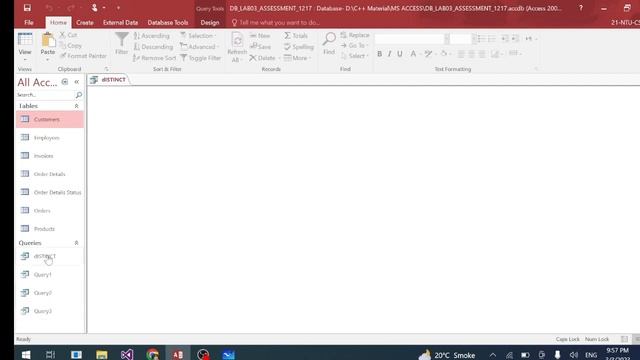Toggle Bold text formatting
Viewport: 640px width, 360px height.
(x=380, y=54)
